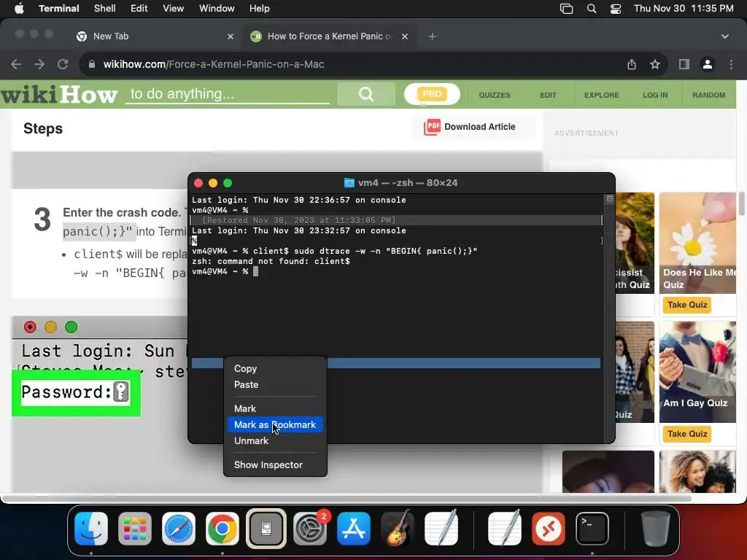Choose Show Inspector in context menu
Screen dimensions: 747x560
pos(275,464)
